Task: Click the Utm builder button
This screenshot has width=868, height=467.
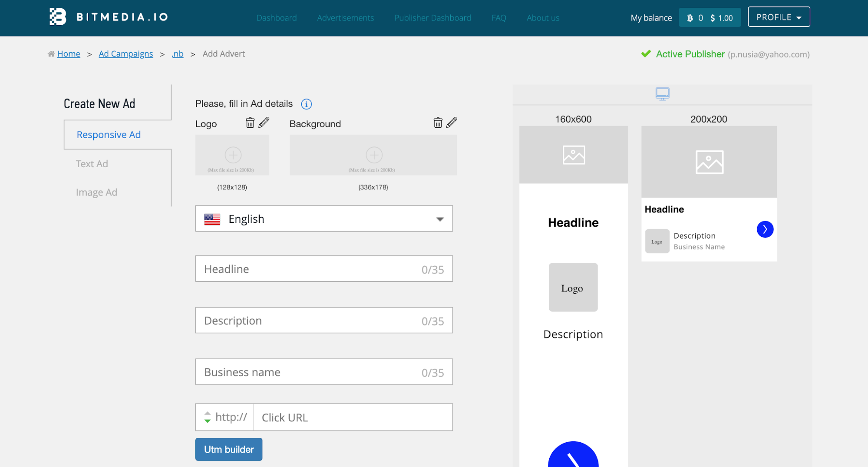Action: (229, 449)
